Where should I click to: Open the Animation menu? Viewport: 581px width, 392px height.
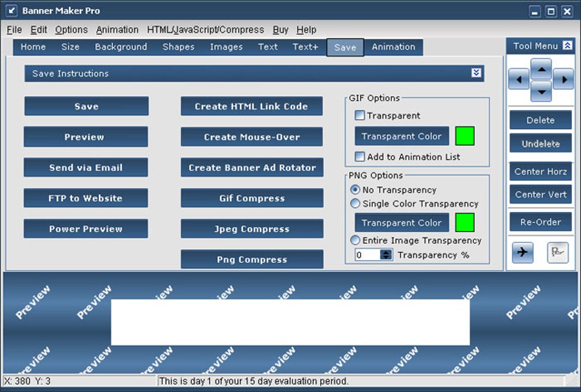point(117,30)
